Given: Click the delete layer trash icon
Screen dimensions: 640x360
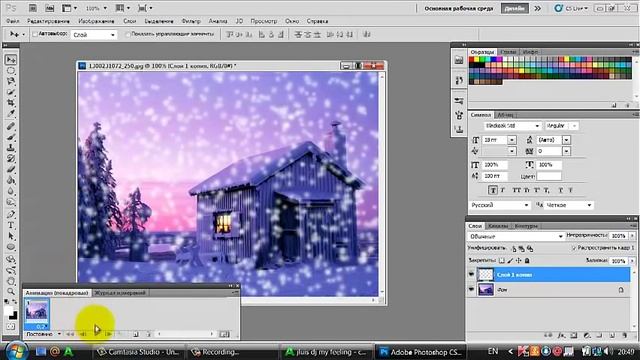Looking at the screenshot, I should 624,336.
